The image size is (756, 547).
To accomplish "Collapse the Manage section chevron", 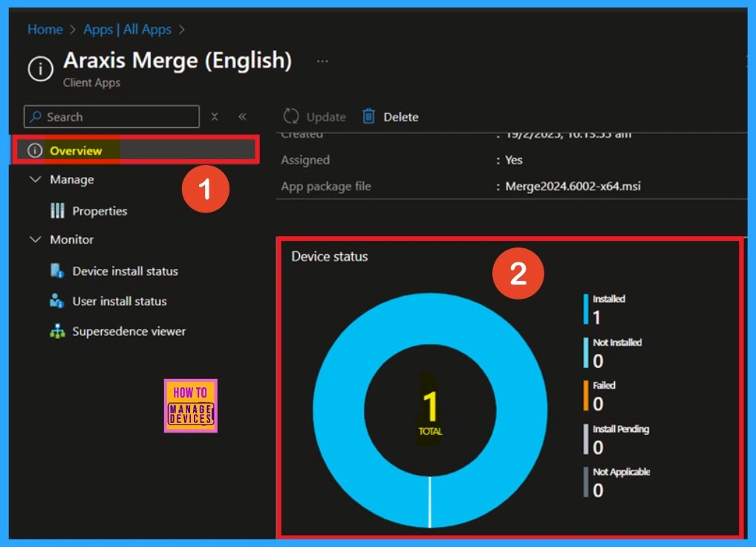I will click(x=35, y=179).
